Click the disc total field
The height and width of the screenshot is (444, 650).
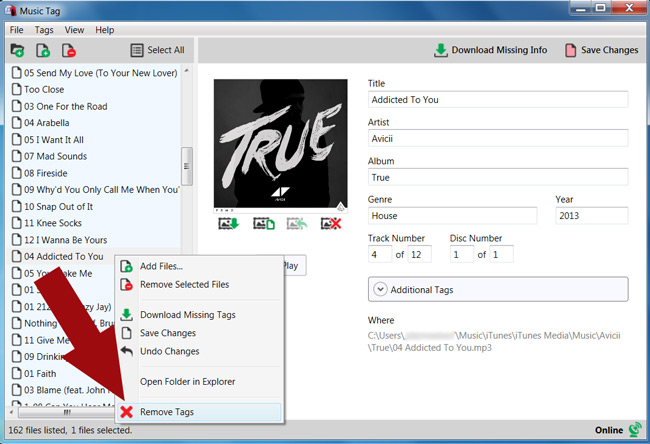(501, 254)
